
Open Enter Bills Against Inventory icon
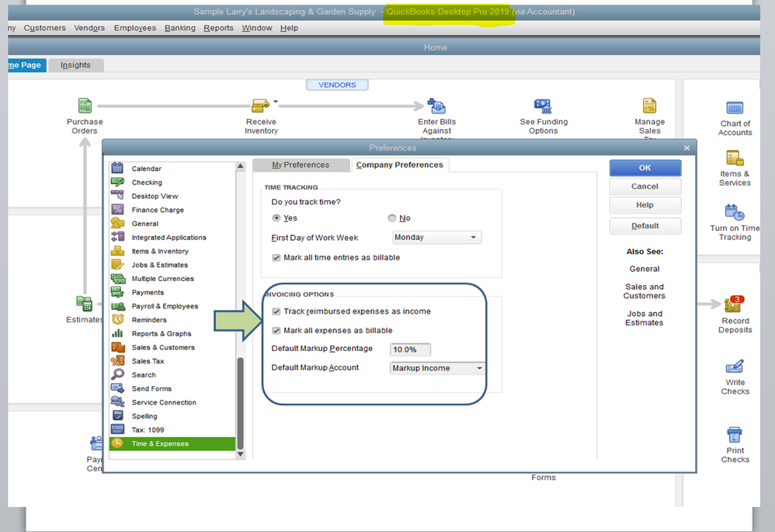(436, 106)
